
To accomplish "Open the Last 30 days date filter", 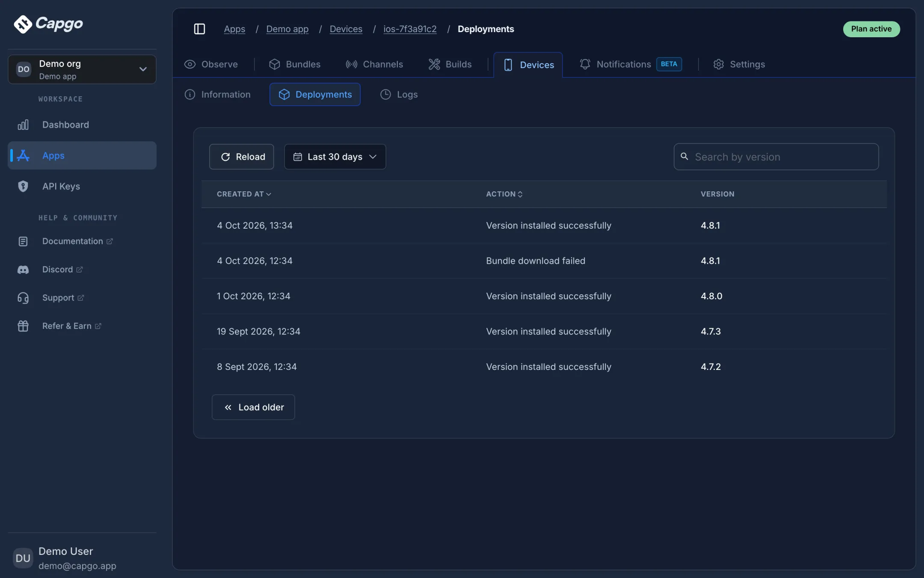I will click(x=335, y=157).
